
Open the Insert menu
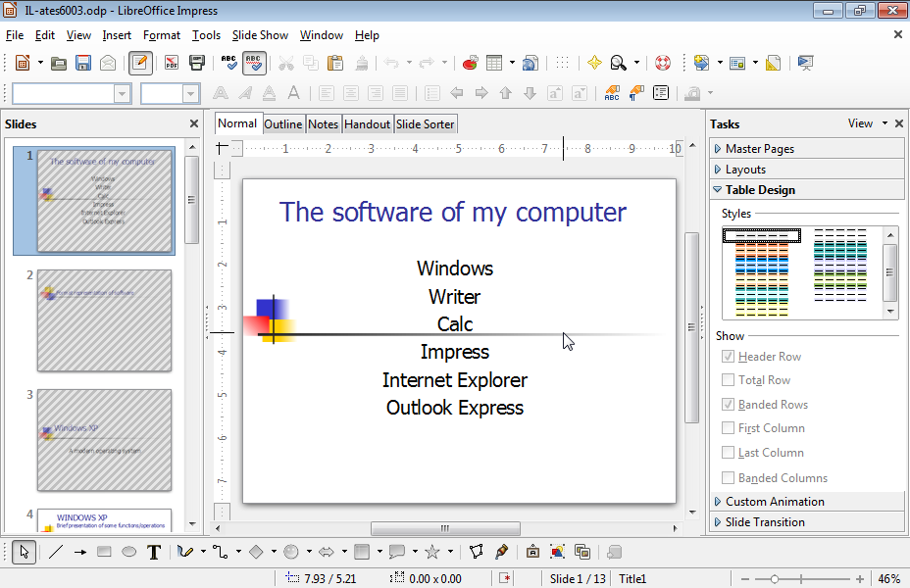[117, 35]
